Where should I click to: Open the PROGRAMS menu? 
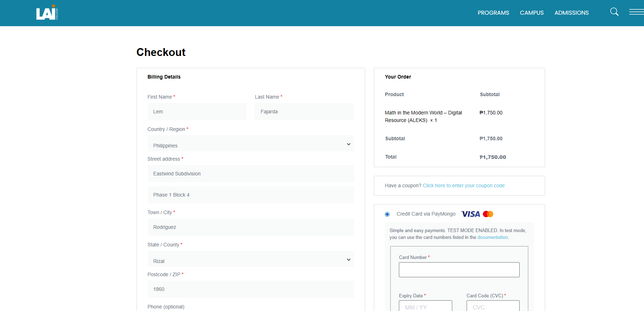493,13
